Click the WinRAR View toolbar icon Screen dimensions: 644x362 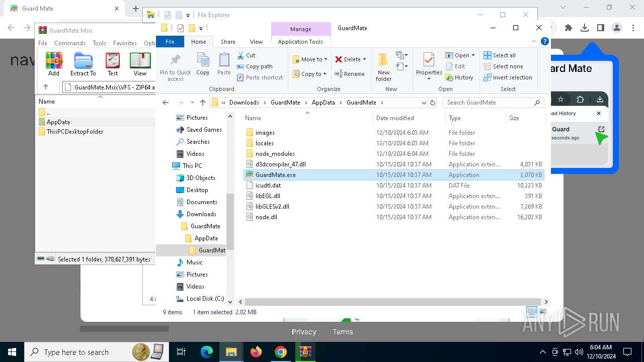(x=140, y=64)
